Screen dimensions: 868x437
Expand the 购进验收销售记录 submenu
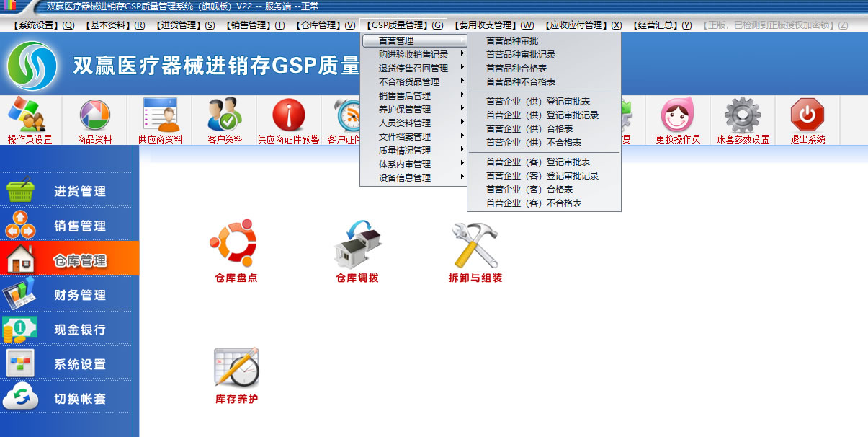click(x=413, y=54)
